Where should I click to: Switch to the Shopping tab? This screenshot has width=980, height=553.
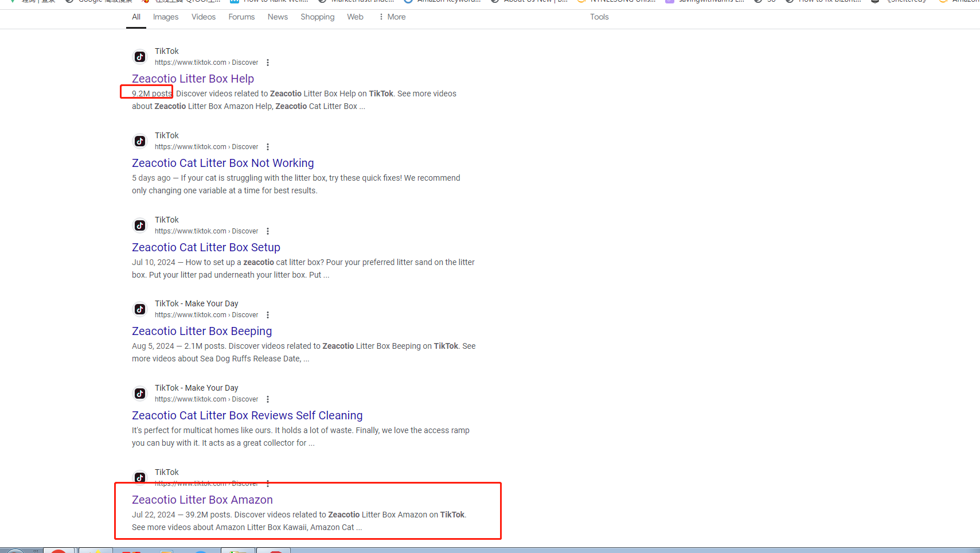317,17
